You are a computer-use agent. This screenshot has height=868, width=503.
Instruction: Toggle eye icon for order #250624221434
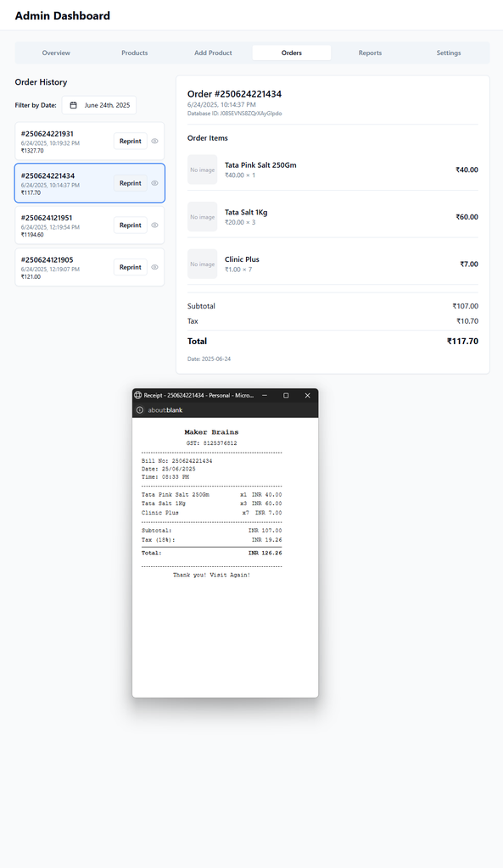tap(154, 183)
